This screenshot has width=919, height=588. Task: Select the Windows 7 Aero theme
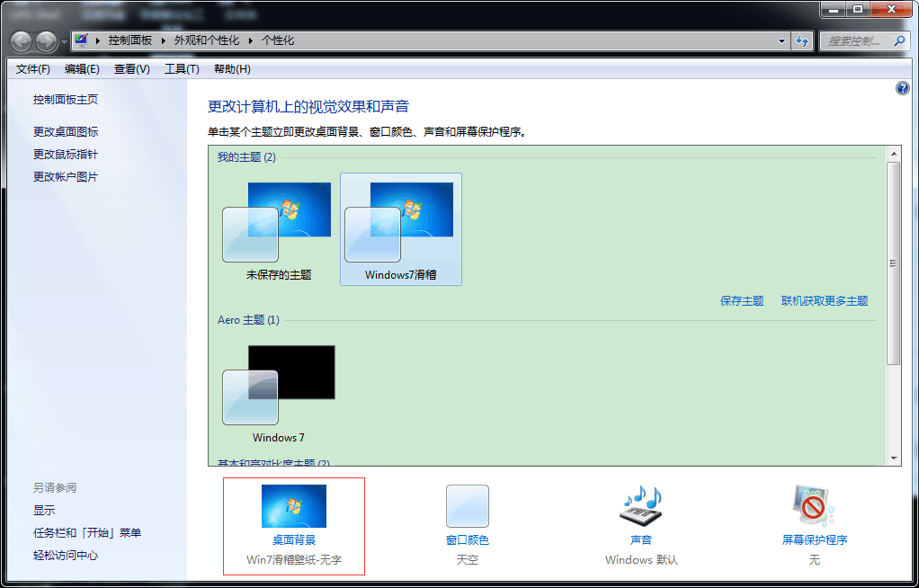pyautogui.click(x=279, y=385)
